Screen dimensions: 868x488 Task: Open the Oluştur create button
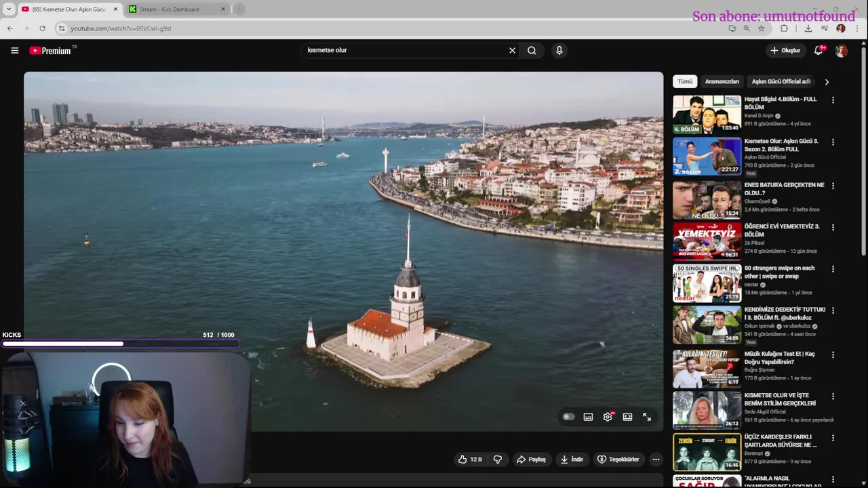click(x=785, y=50)
